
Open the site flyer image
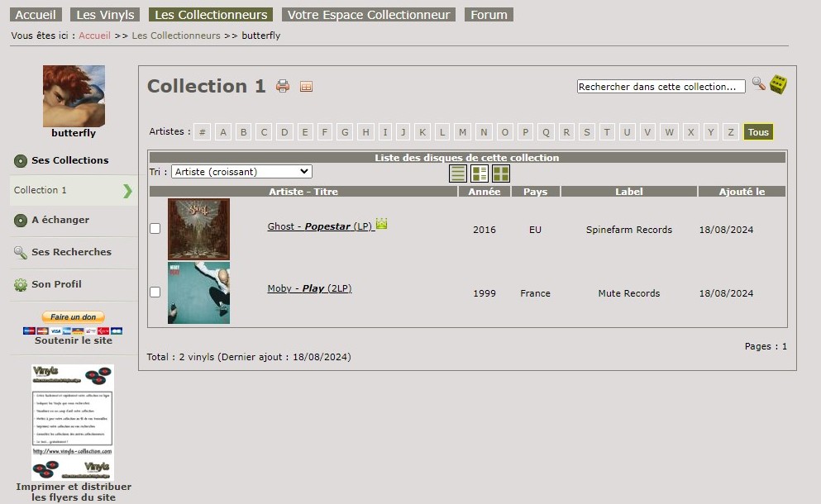[73, 422]
